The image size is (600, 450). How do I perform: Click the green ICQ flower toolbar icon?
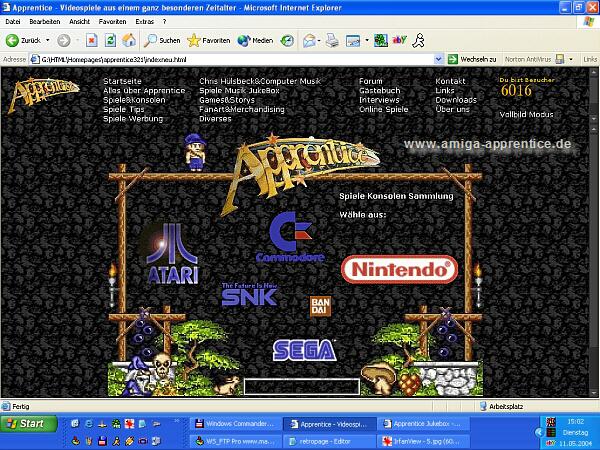381,40
